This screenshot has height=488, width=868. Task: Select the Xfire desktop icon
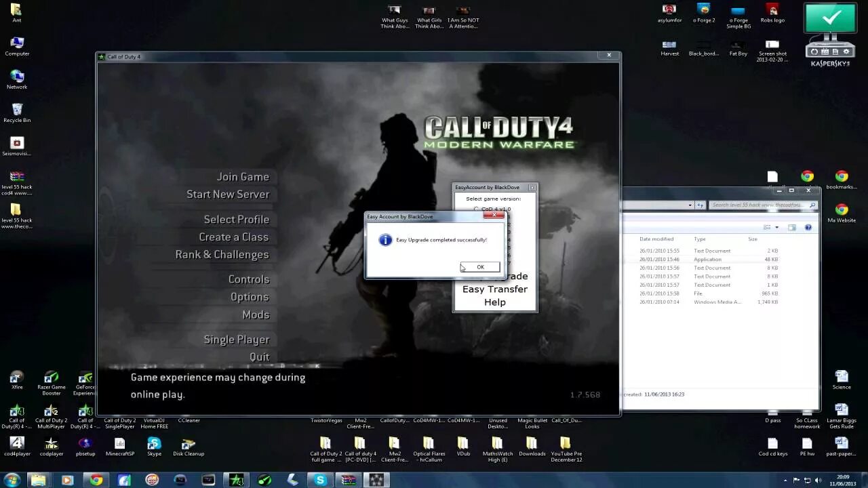[17, 378]
